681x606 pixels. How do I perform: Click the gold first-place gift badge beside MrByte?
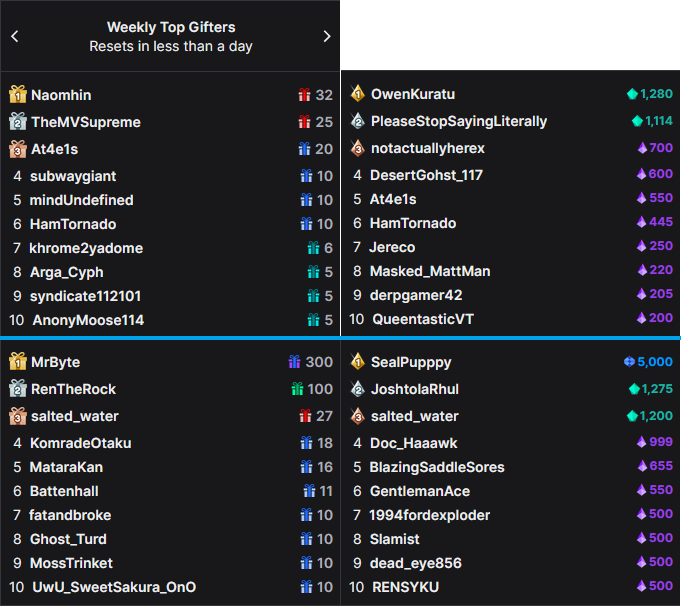point(18,361)
